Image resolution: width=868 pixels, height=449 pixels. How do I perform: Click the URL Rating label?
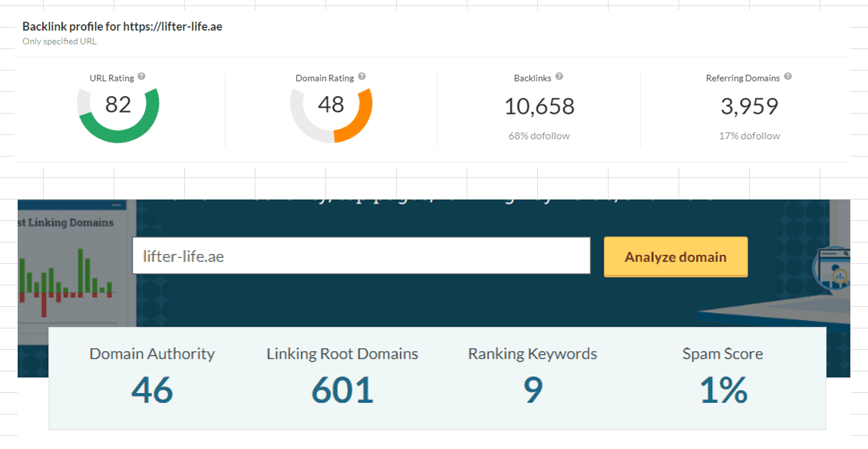[x=112, y=78]
